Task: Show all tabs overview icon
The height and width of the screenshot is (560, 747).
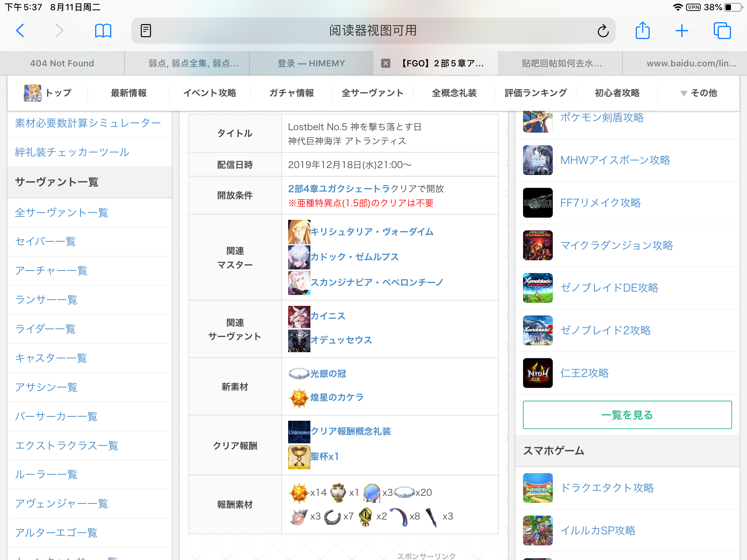Action: point(722,31)
